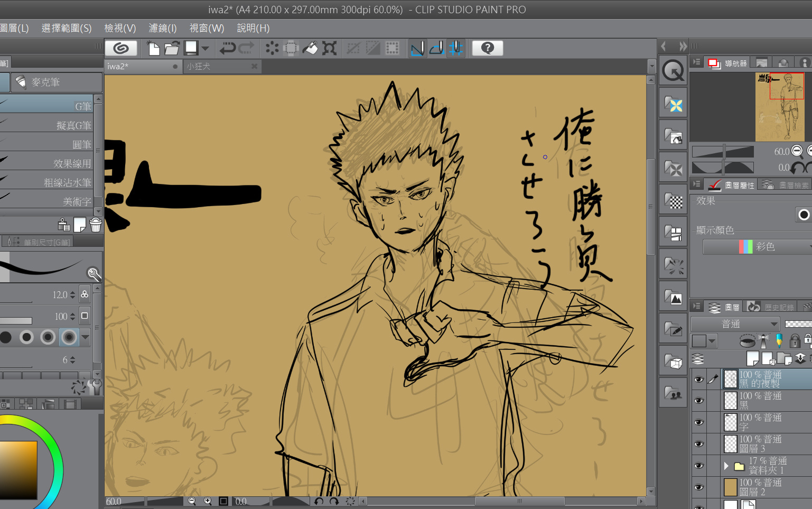
Task: Select the Fill bucket toolbar icon
Action: pos(310,49)
